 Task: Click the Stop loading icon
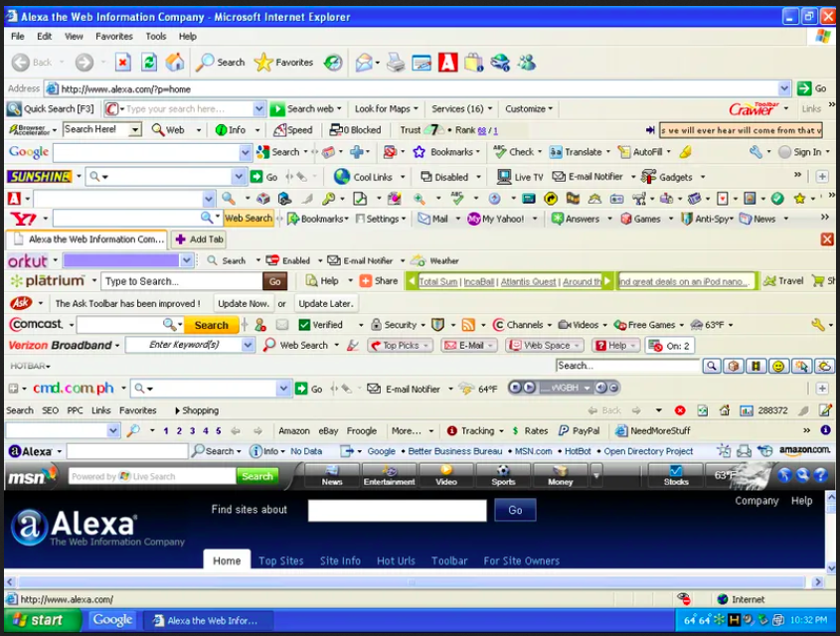tap(122, 63)
